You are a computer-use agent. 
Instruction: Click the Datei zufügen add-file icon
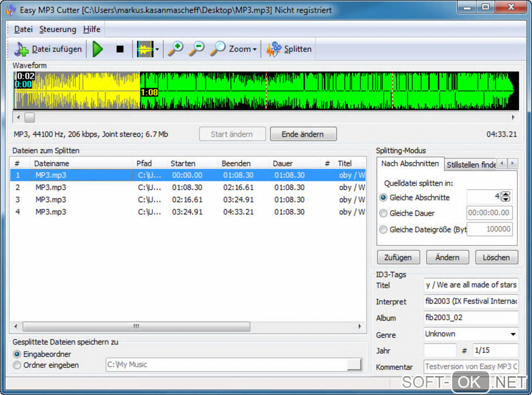coord(21,49)
